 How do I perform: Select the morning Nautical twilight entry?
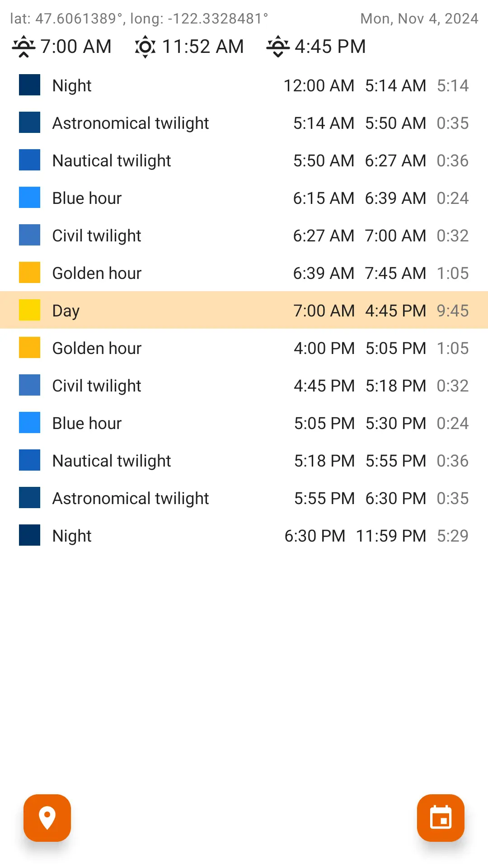(244, 160)
